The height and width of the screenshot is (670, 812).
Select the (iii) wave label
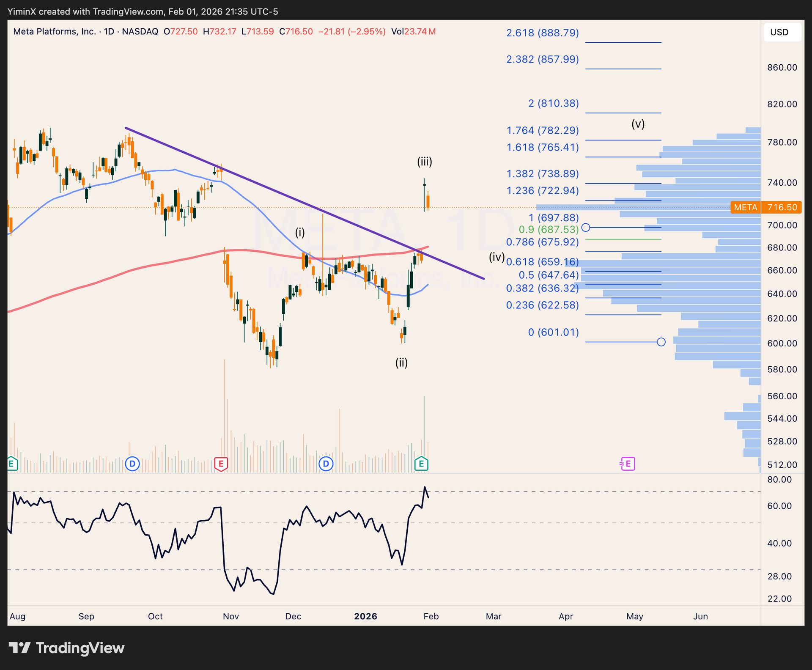click(x=425, y=162)
